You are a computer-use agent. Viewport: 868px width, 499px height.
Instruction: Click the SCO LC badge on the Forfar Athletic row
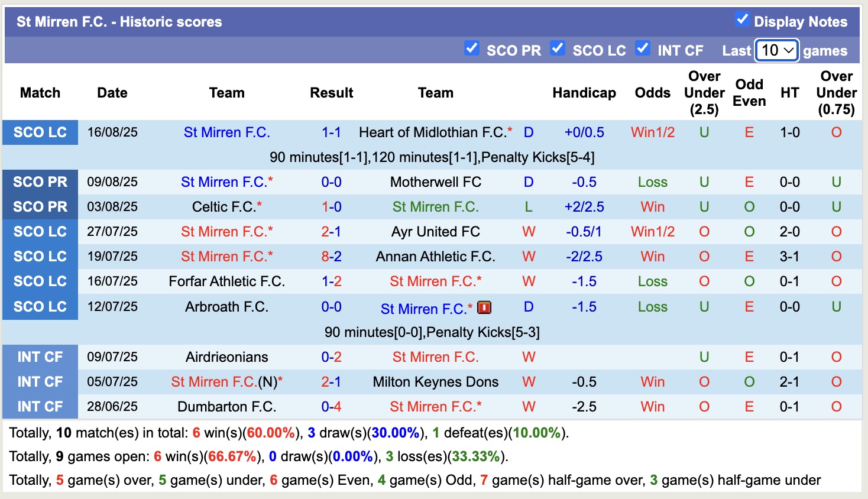(40, 281)
